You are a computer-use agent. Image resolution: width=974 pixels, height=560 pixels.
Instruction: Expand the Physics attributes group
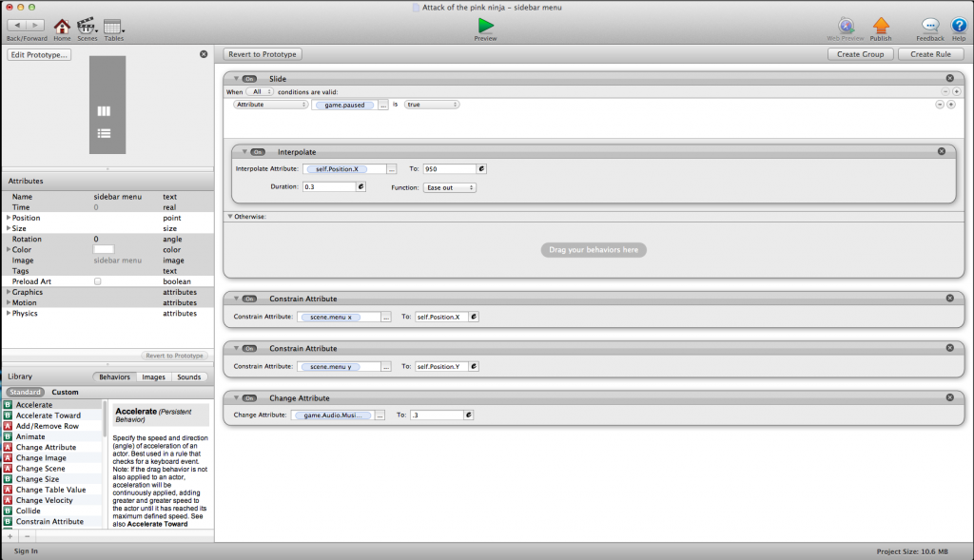10,313
